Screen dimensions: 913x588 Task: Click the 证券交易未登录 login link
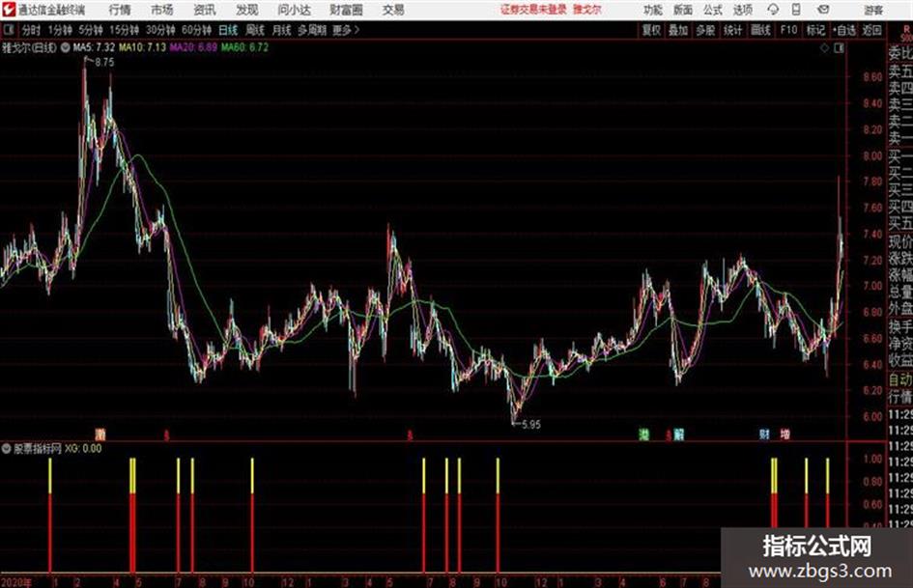[533, 10]
